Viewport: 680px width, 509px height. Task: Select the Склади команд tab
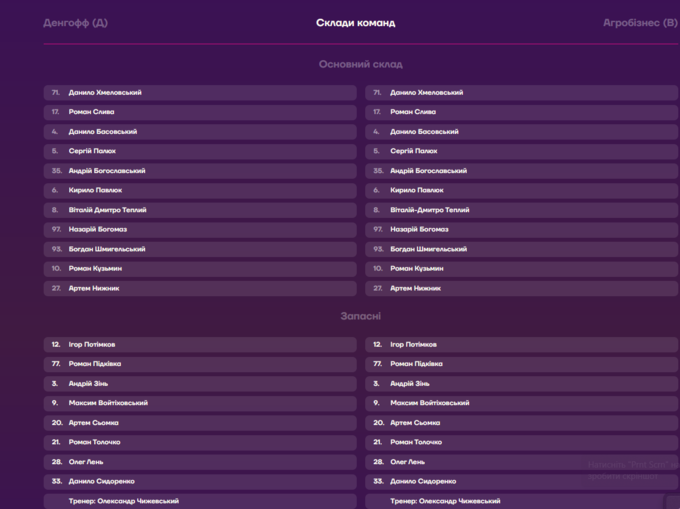click(x=355, y=23)
